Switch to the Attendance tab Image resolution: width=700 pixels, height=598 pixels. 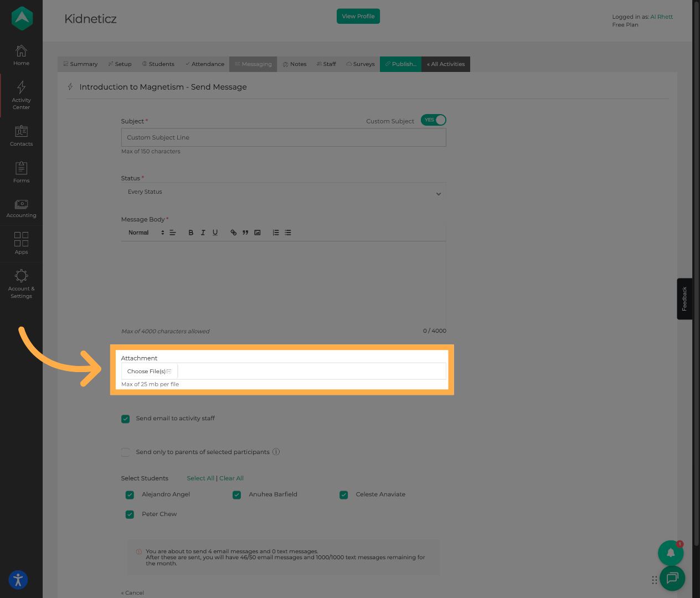[x=205, y=64]
